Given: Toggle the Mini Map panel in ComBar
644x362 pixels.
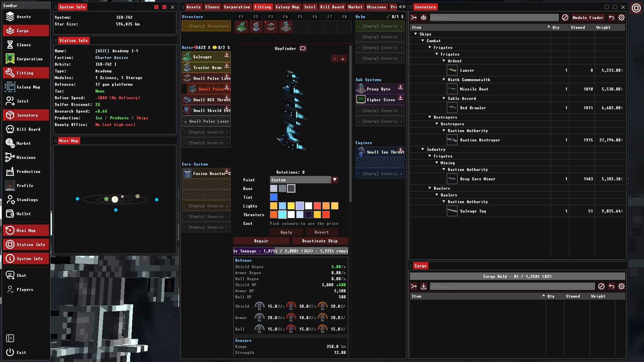Looking at the screenshot, I should [x=26, y=230].
